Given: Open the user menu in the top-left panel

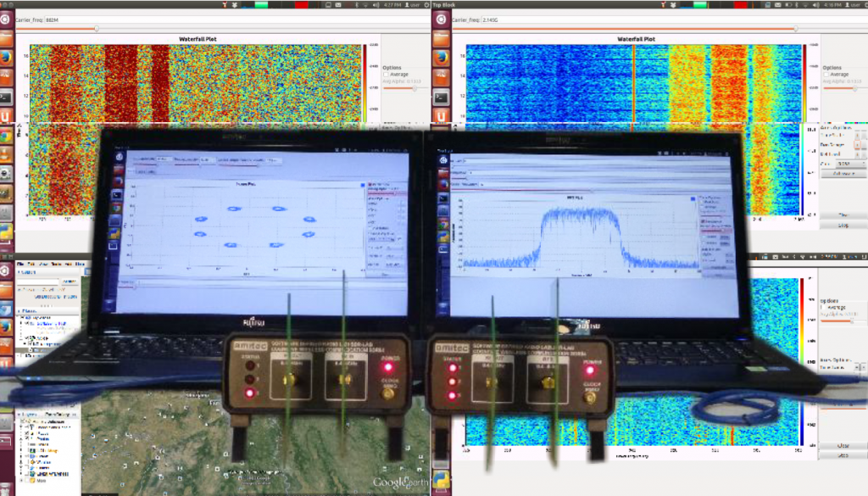Looking at the screenshot, I should coord(413,5).
